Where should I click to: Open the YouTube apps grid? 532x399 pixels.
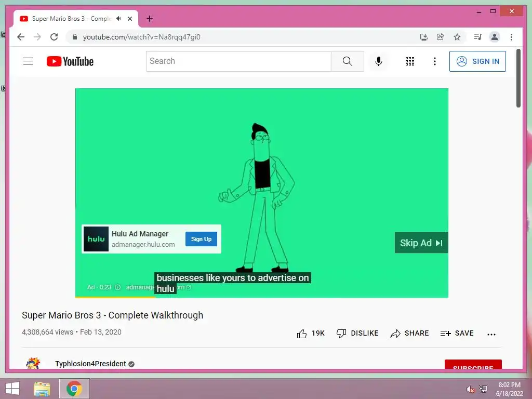point(409,61)
